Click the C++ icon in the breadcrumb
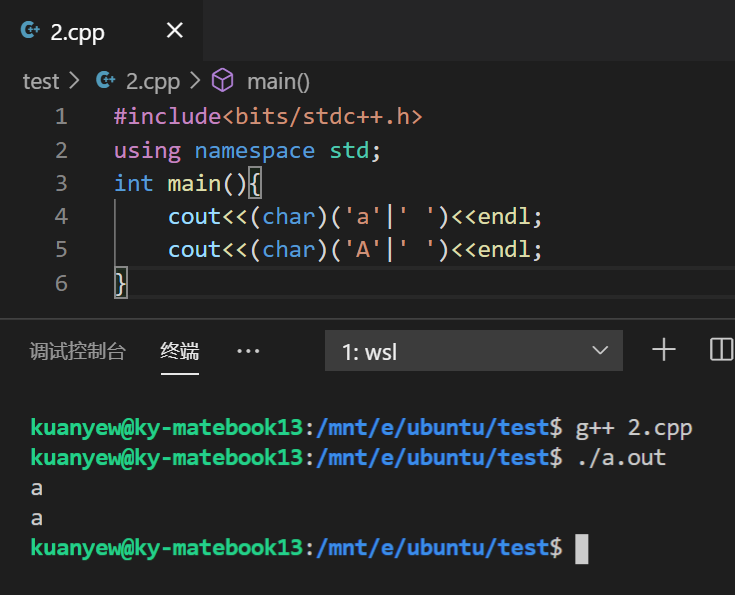Viewport: 735px width, 595px height. (105, 80)
